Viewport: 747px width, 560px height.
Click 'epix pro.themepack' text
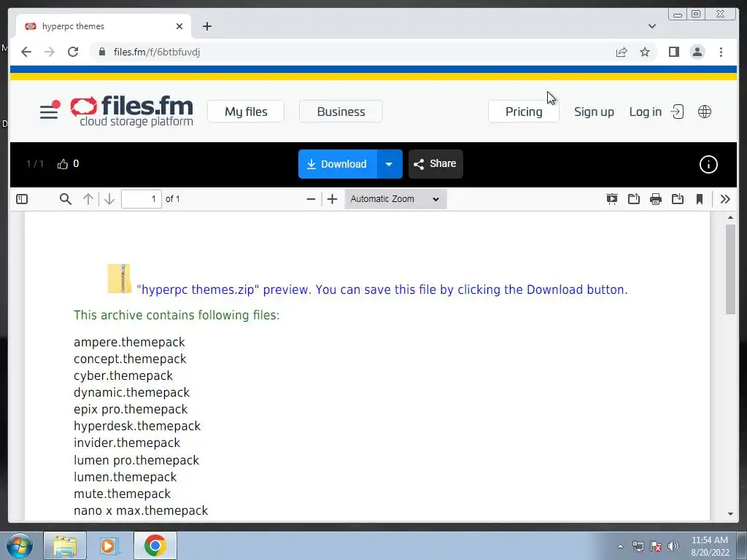point(131,409)
